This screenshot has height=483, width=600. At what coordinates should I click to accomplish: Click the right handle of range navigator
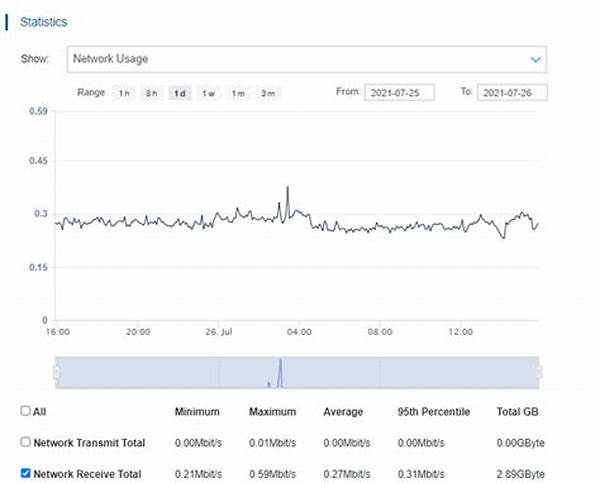point(540,373)
